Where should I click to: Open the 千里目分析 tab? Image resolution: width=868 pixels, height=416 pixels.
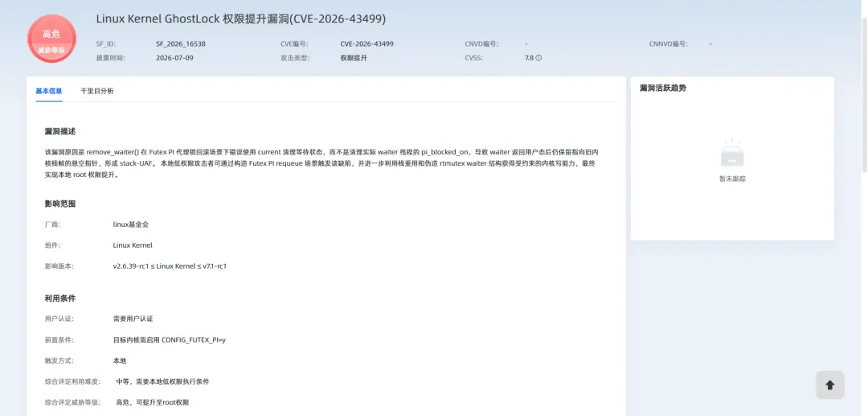point(97,91)
